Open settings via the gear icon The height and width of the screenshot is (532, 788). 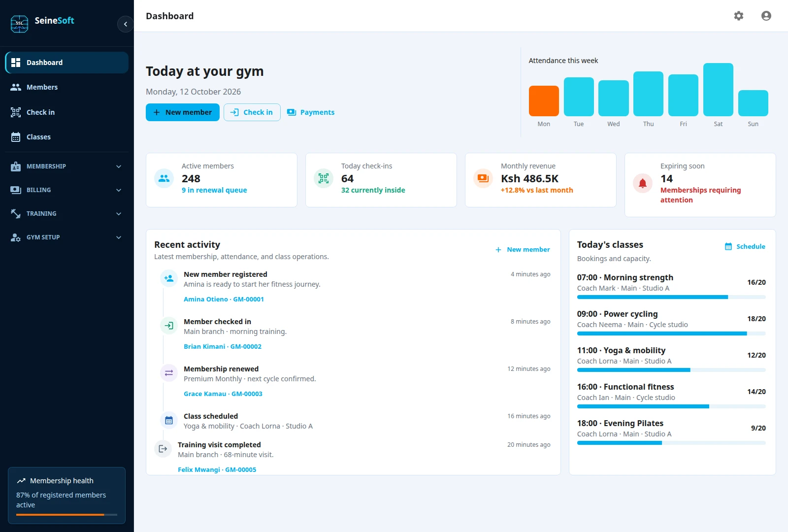(x=739, y=16)
